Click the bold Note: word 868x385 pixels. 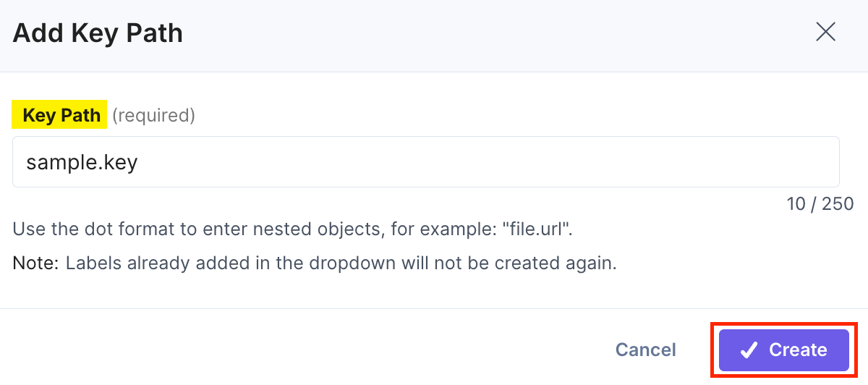click(35, 263)
